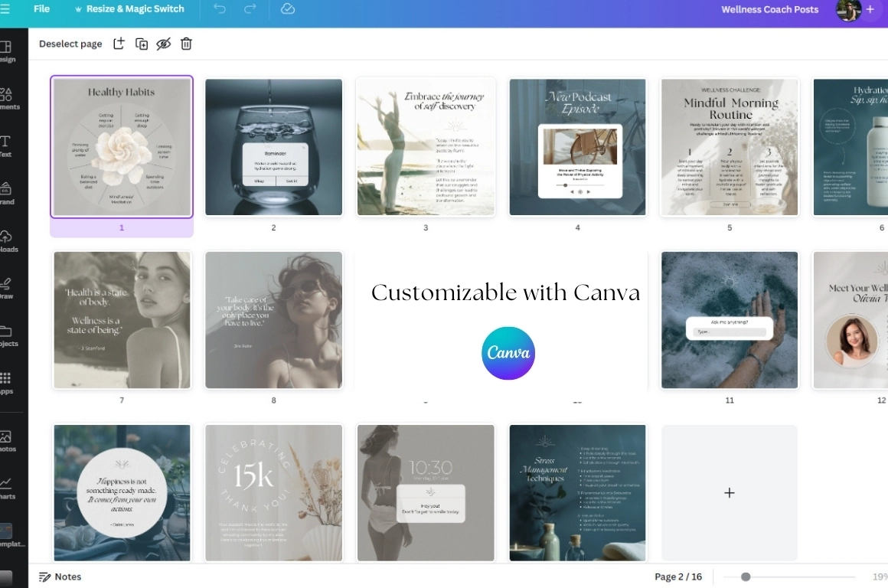The width and height of the screenshot is (888, 588).
Task: Adjust the zoom slider at the bottom right
Action: [x=746, y=577]
